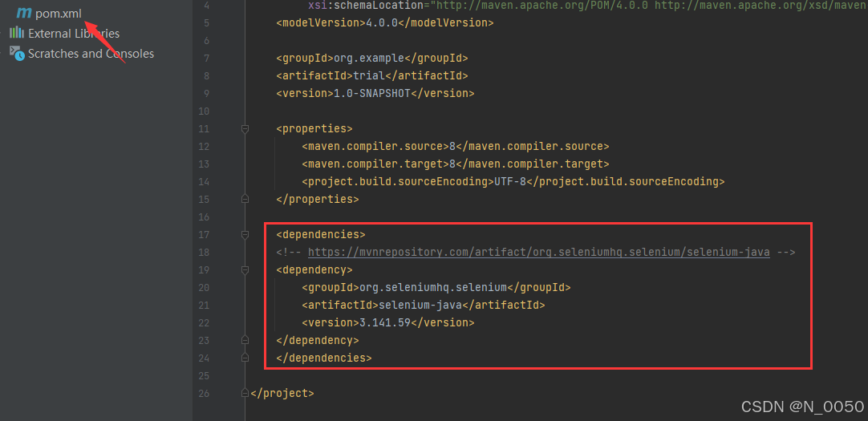
Task: Click the artifactId trial text
Action: coord(372,76)
